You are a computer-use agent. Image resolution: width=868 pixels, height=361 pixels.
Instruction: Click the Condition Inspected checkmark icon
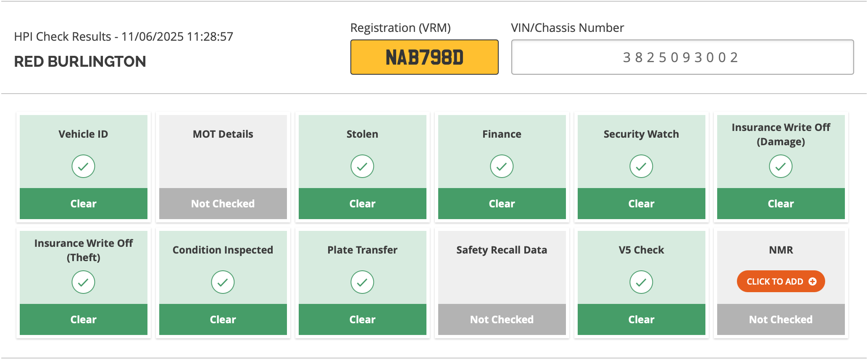223,283
